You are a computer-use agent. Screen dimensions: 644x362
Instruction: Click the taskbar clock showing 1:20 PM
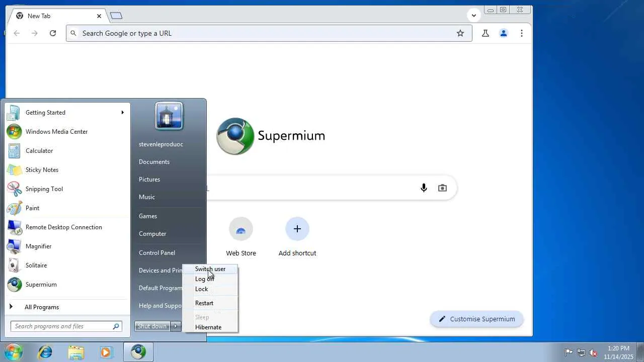pyautogui.click(x=618, y=352)
